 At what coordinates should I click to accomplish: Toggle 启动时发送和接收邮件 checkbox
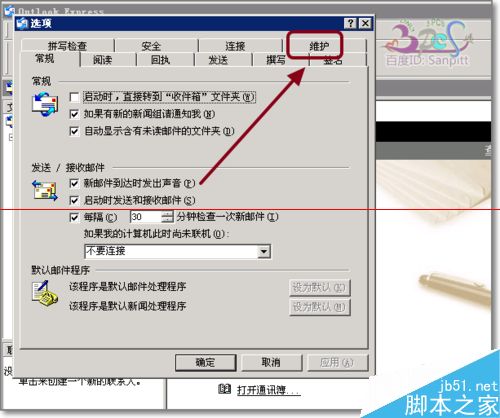click(74, 200)
